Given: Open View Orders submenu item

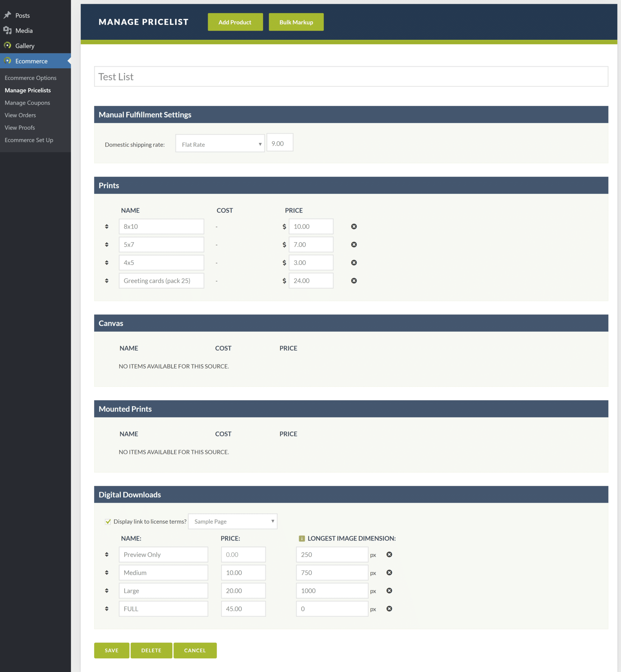Looking at the screenshot, I should (20, 115).
